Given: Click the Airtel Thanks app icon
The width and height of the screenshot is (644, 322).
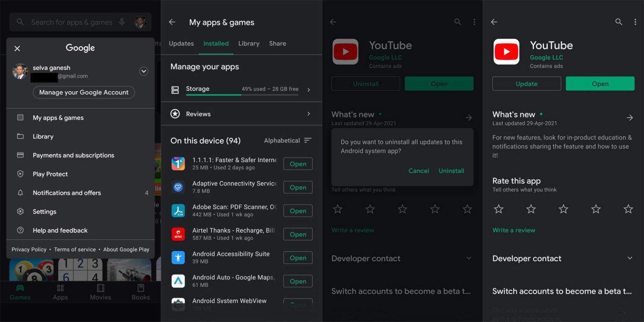Looking at the screenshot, I should (x=178, y=234).
